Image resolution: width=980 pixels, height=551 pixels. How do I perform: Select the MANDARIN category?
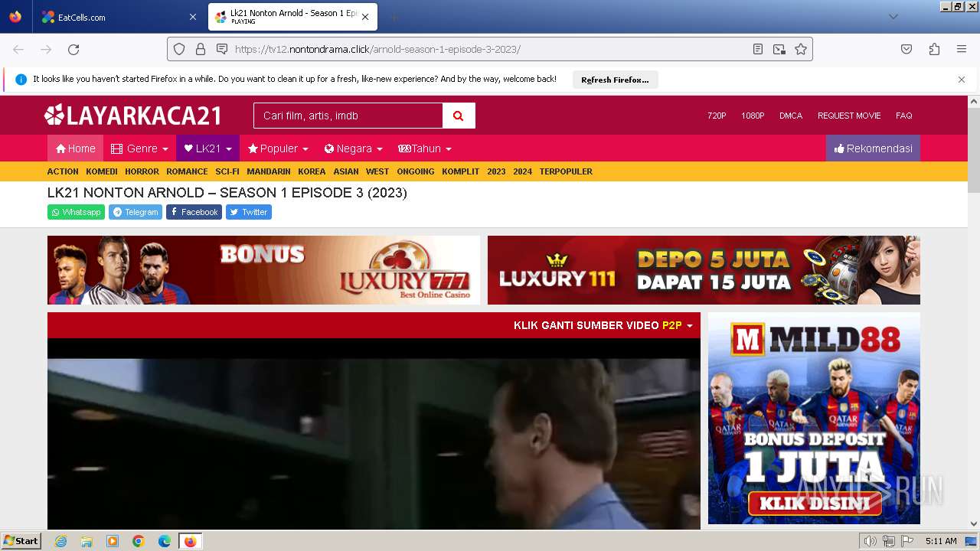click(269, 171)
